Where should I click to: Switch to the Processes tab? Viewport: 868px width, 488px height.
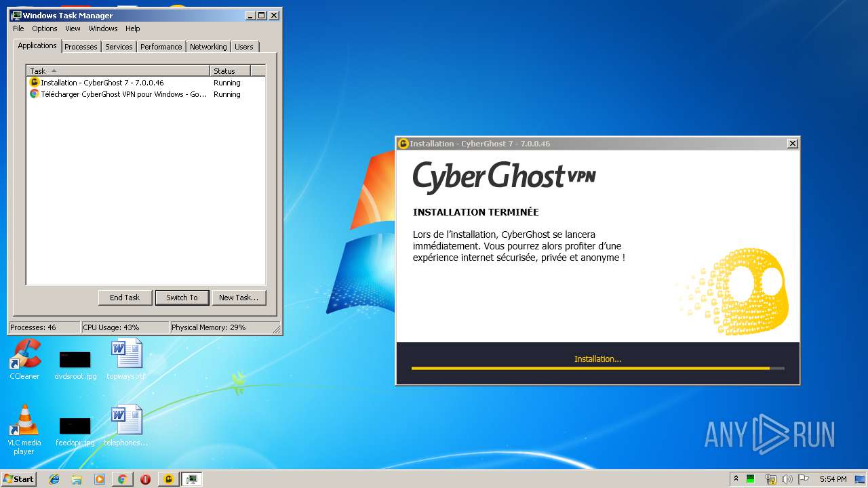coord(81,47)
